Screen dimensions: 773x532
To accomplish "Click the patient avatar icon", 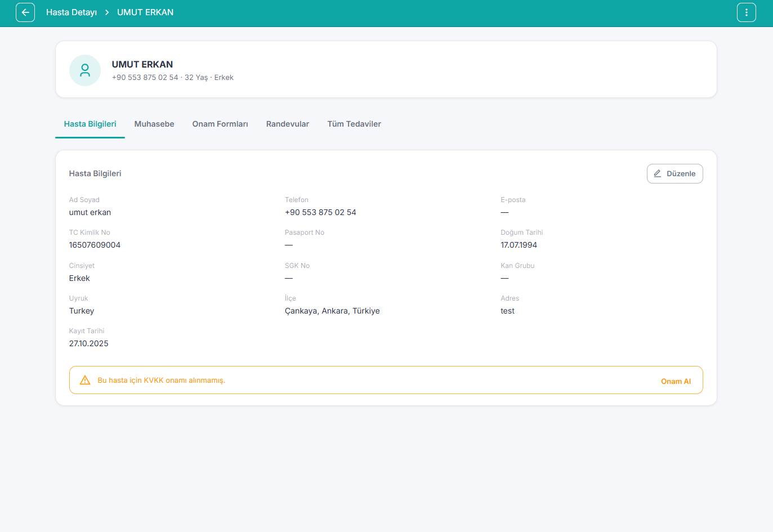I will (x=85, y=70).
